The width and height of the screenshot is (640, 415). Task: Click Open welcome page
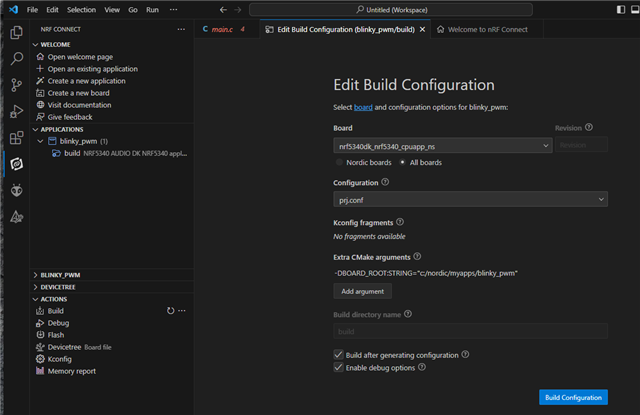(80, 57)
